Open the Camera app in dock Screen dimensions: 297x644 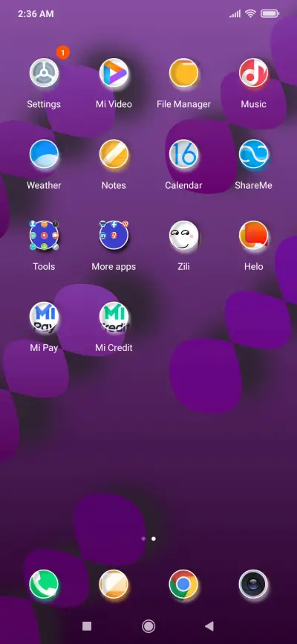point(253,584)
